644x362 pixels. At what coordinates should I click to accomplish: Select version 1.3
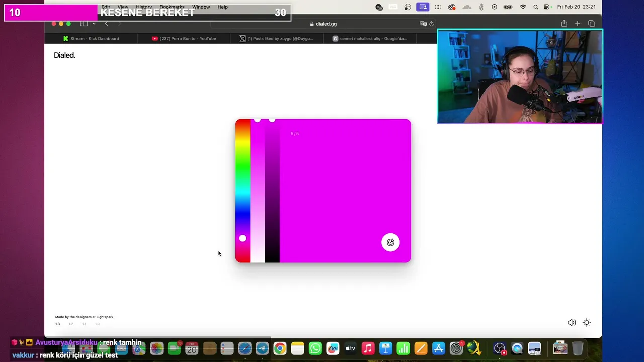(57, 324)
